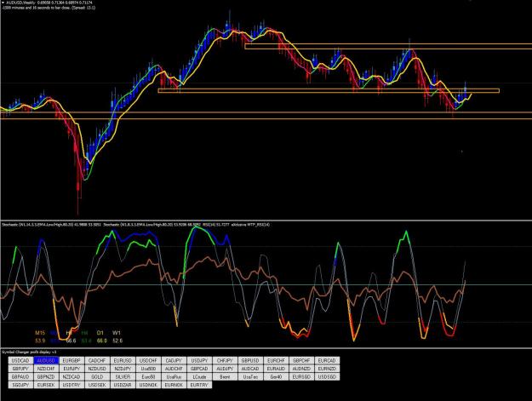
Task: Open USDZAR in the chart
Action: pos(123,385)
